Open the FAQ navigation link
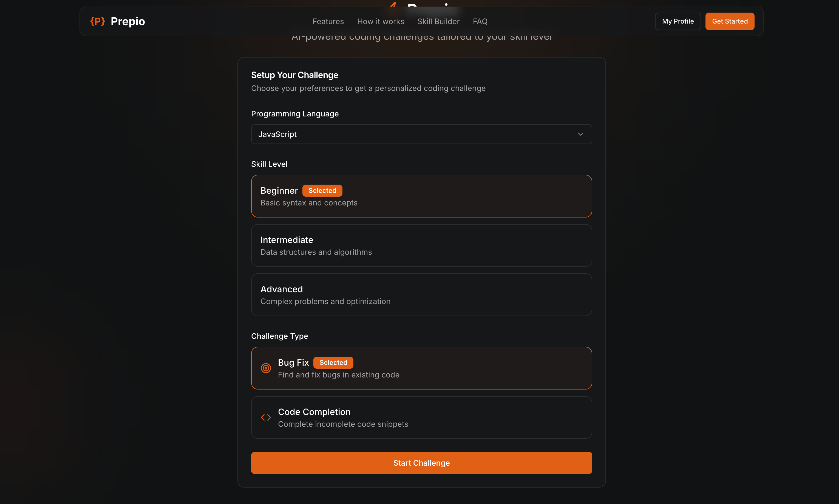Image resolution: width=839 pixels, height=504 pixels. [x=480, y=21]
